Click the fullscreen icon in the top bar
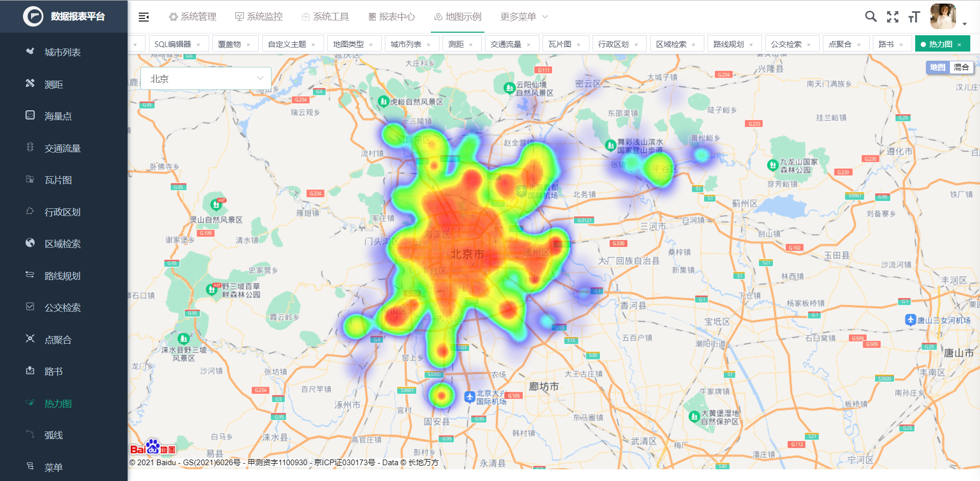 (893, 16)
